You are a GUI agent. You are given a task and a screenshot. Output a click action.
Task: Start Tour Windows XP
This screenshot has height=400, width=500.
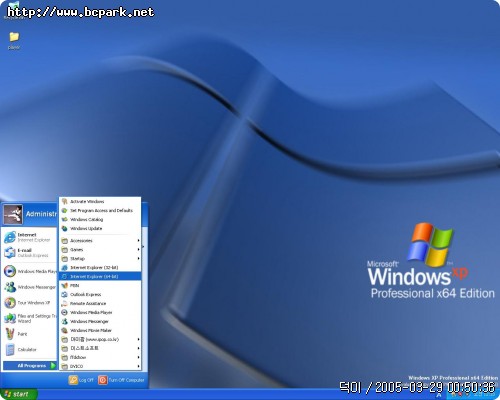coord(30,303)
